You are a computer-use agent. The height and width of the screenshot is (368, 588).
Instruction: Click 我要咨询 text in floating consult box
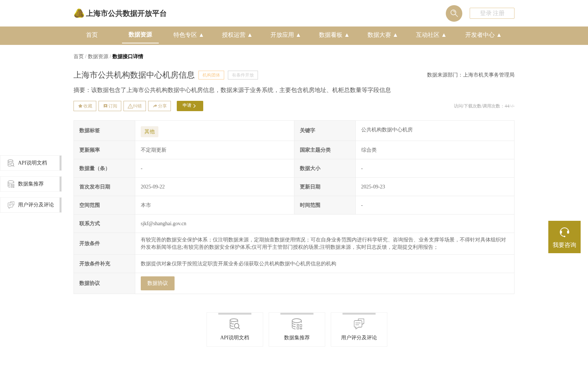pyautogui.click(x=564, y=245)
